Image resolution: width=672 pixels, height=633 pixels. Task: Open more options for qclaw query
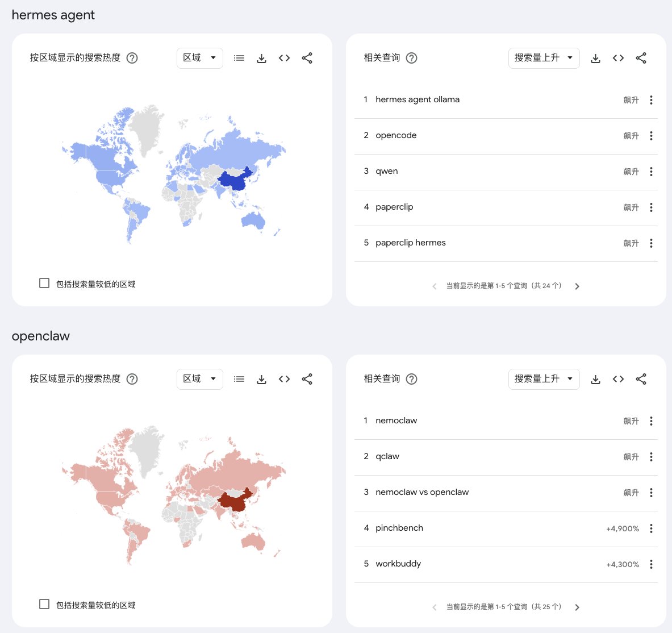pos(651,457)
